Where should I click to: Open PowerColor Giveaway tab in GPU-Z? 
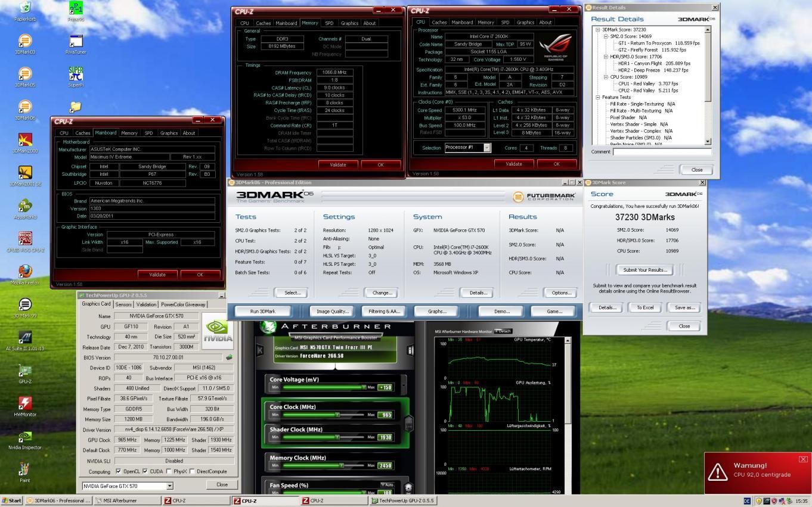pyautogui.click(x=184, y=304)
